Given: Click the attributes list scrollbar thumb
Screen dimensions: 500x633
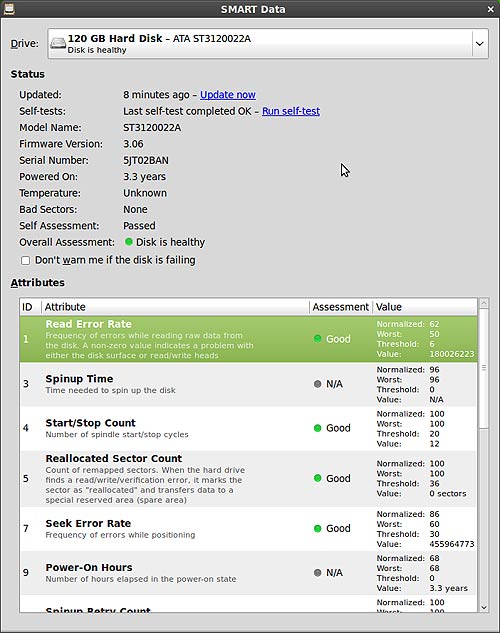Looking at the screenshot, I should pyautogui.click(x=484, y=369).
